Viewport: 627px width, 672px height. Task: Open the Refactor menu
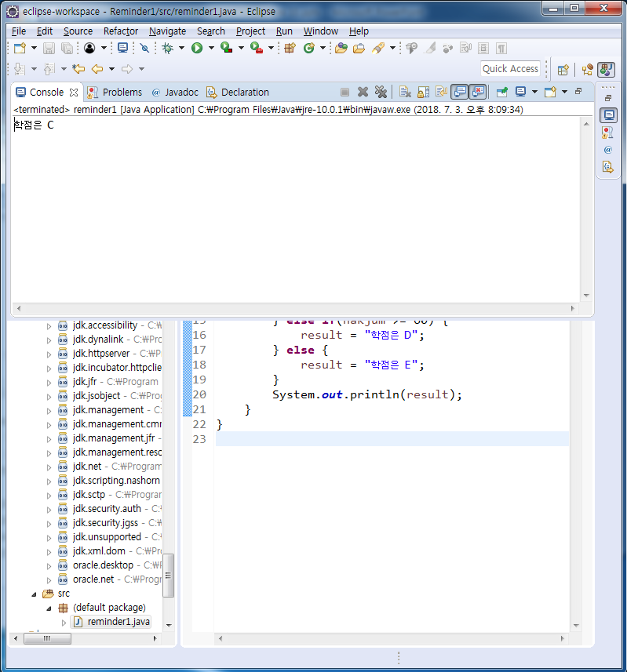tap(121, 31)
